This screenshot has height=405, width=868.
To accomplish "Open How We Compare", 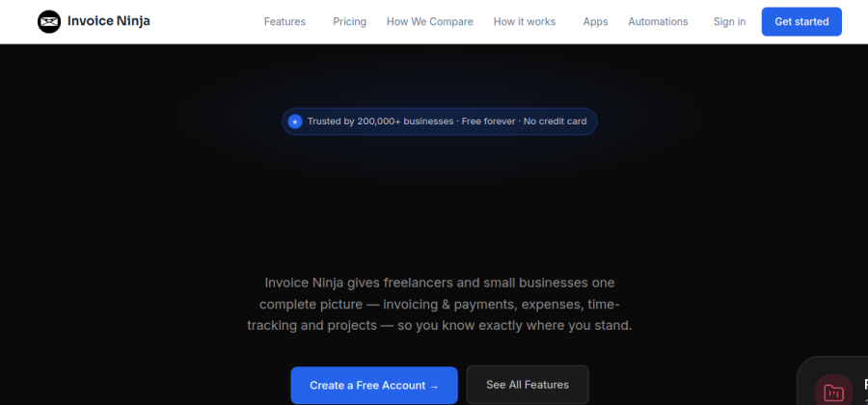I will pyautogui.click(x=429, y=21).
